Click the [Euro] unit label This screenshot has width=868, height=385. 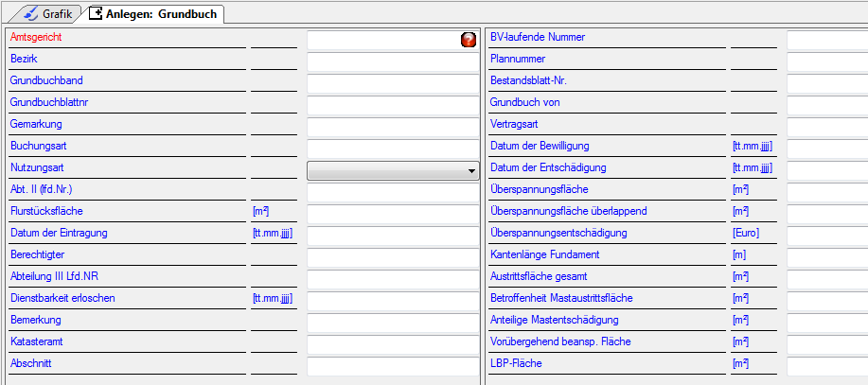coord(746,233)
